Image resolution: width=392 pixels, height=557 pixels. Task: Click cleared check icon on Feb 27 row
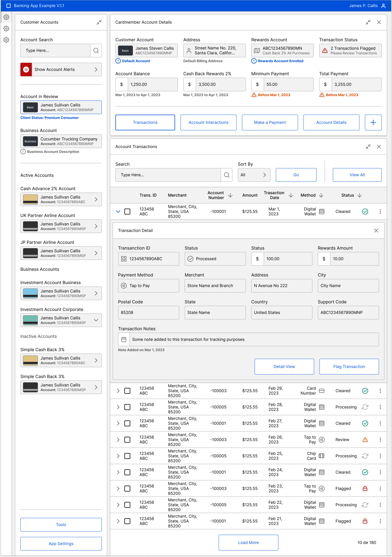(365, 423)
